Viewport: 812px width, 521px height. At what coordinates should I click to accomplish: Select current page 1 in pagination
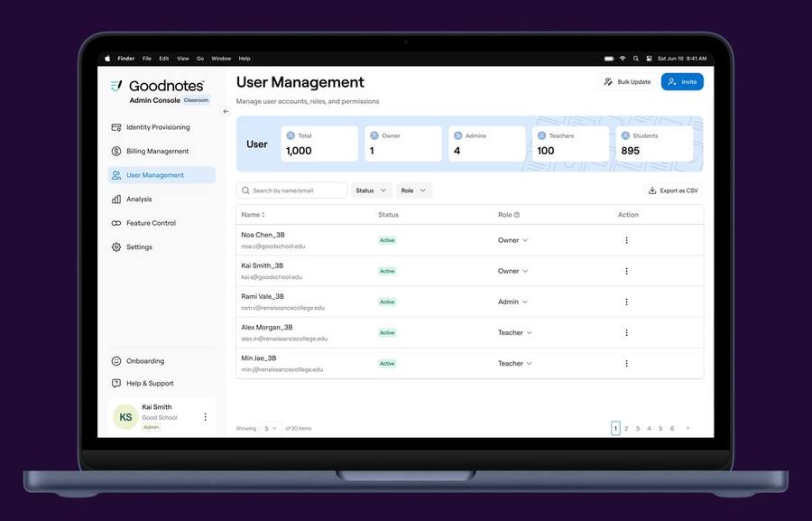click(615, 428)
